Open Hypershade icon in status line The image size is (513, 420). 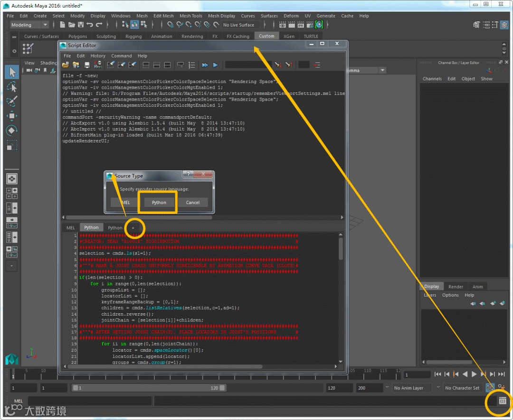pos(319,25)
